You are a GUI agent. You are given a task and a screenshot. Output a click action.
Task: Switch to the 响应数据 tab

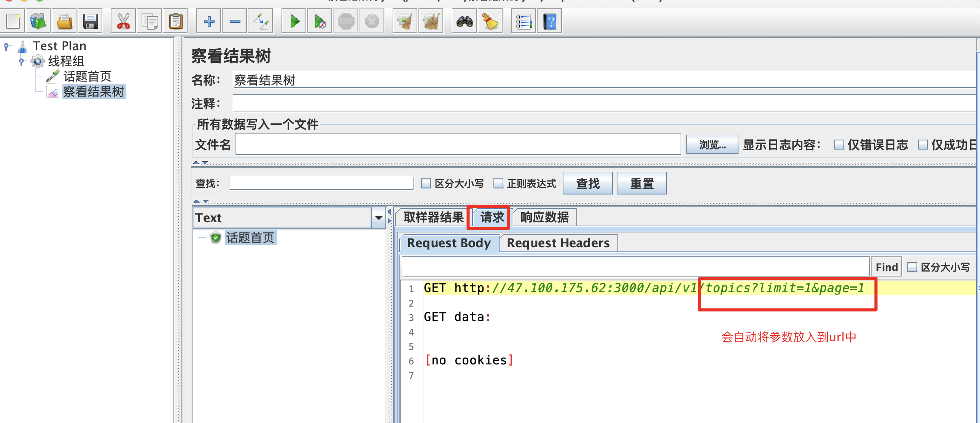544,218
